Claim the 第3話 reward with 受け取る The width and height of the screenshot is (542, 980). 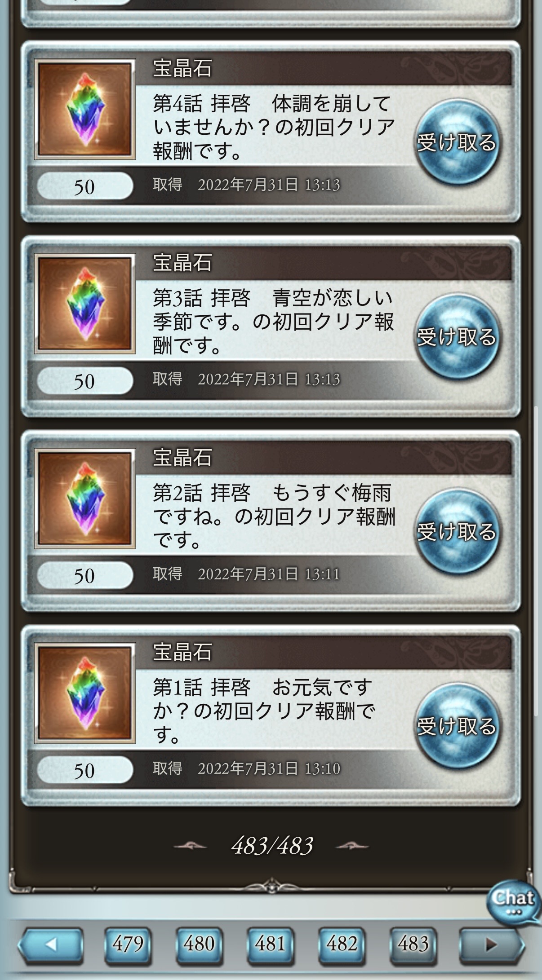pos(457,336)
